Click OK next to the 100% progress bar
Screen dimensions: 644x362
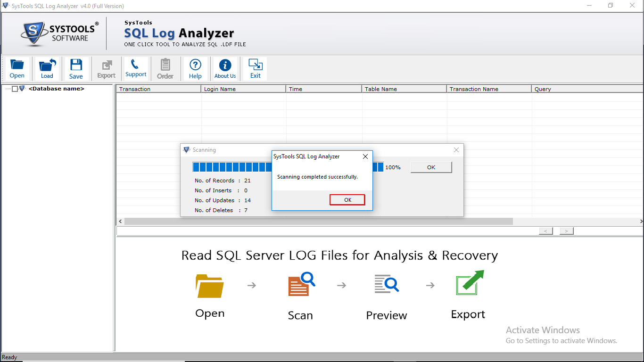431,167
